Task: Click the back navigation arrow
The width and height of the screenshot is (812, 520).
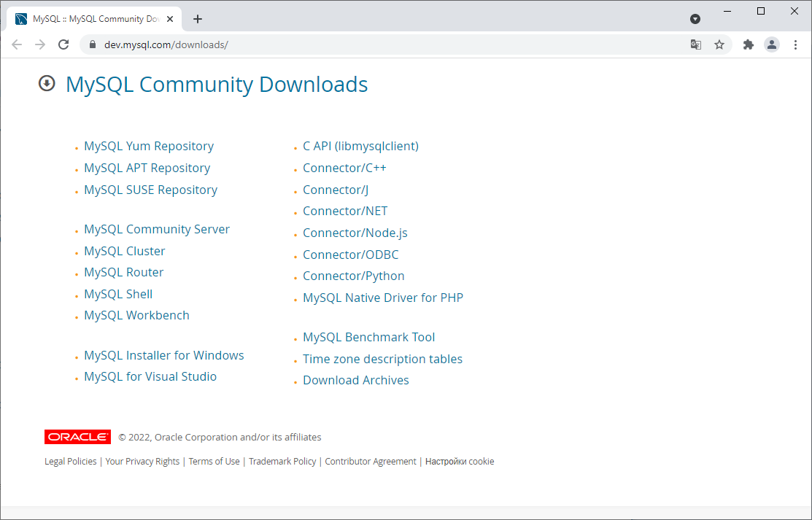Action: (x=17, y=44)
